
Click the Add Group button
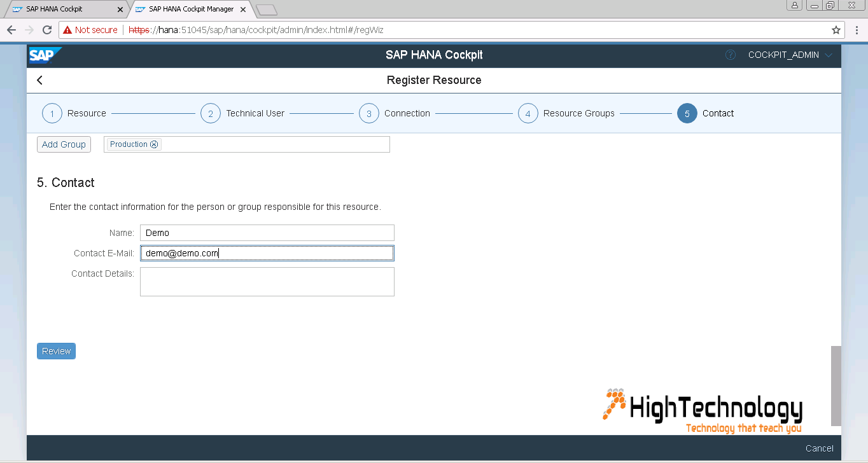(64, 144)
